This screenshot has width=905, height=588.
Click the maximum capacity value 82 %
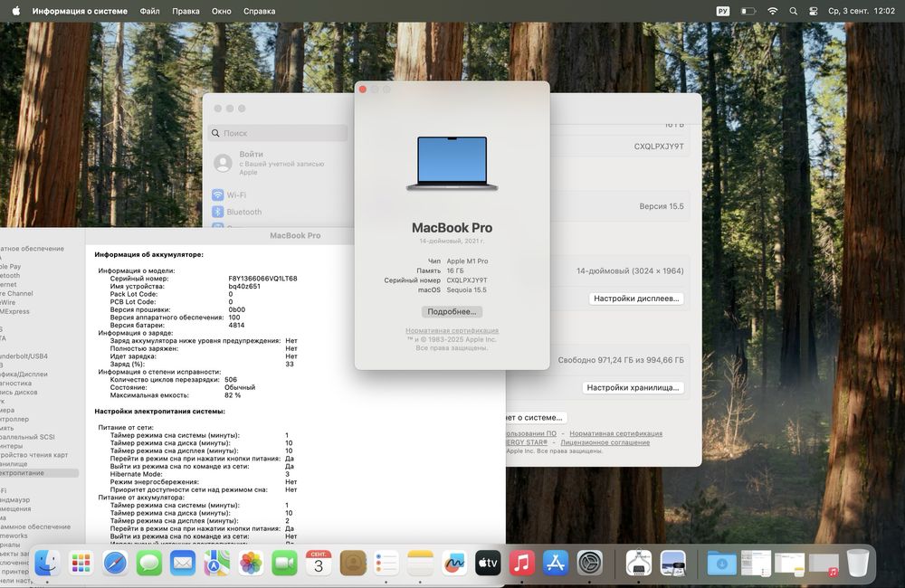point(233,395)
